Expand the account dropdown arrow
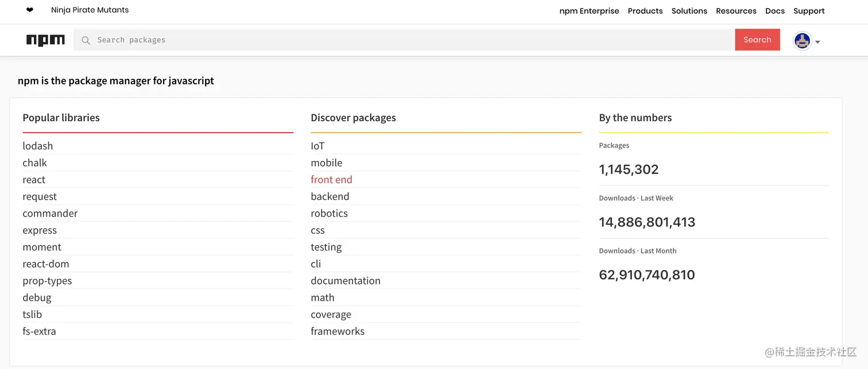This screenshot has height=369, width=868. pos(817,42)
